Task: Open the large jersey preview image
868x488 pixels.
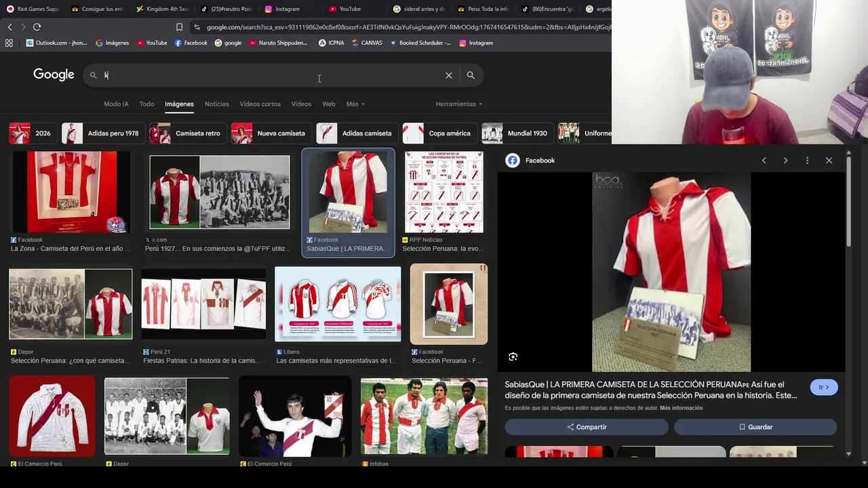Action: point(671,272)
